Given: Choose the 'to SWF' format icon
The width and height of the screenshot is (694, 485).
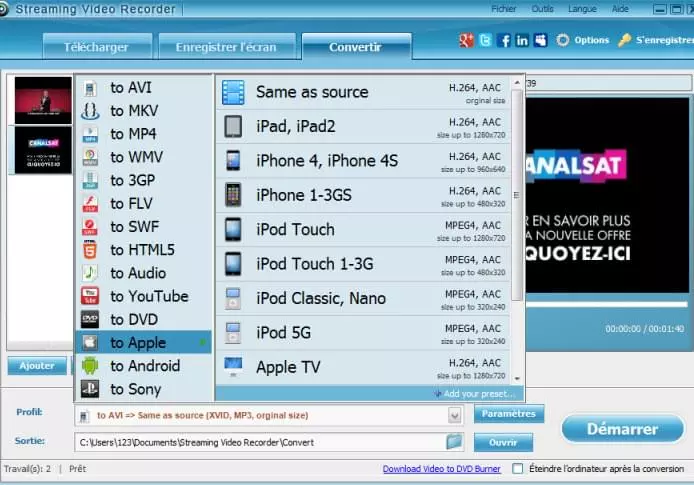Looking at the screenshot, I should click(x=90, y=227).
